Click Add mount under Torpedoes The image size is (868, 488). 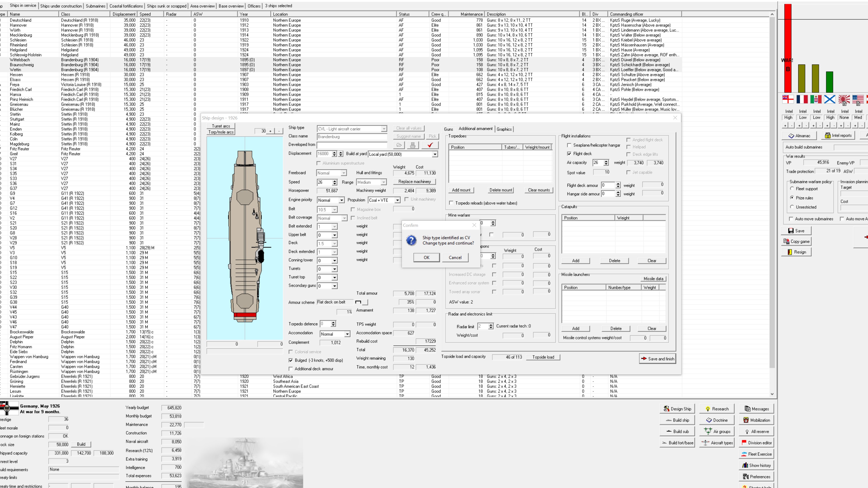pos(461,190)
